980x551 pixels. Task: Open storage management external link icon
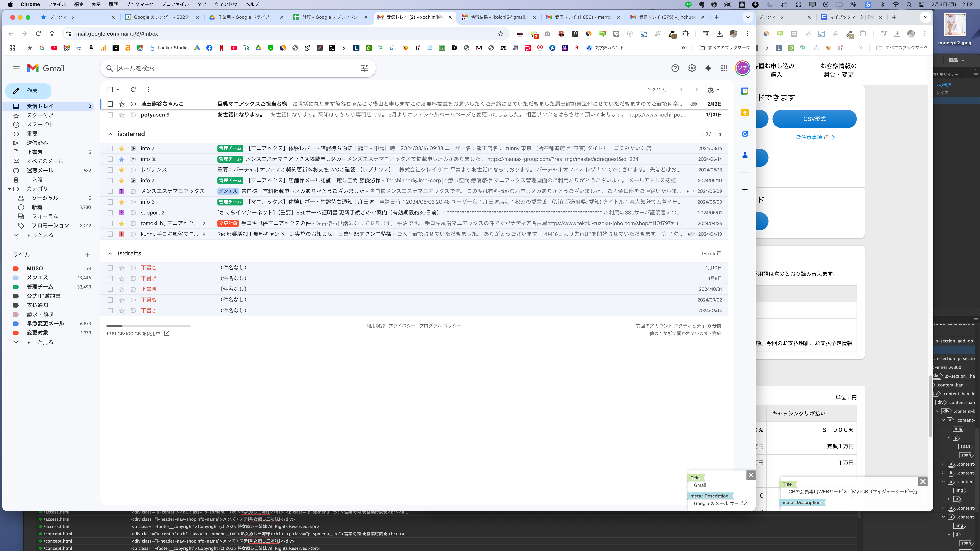click(167, 333)
